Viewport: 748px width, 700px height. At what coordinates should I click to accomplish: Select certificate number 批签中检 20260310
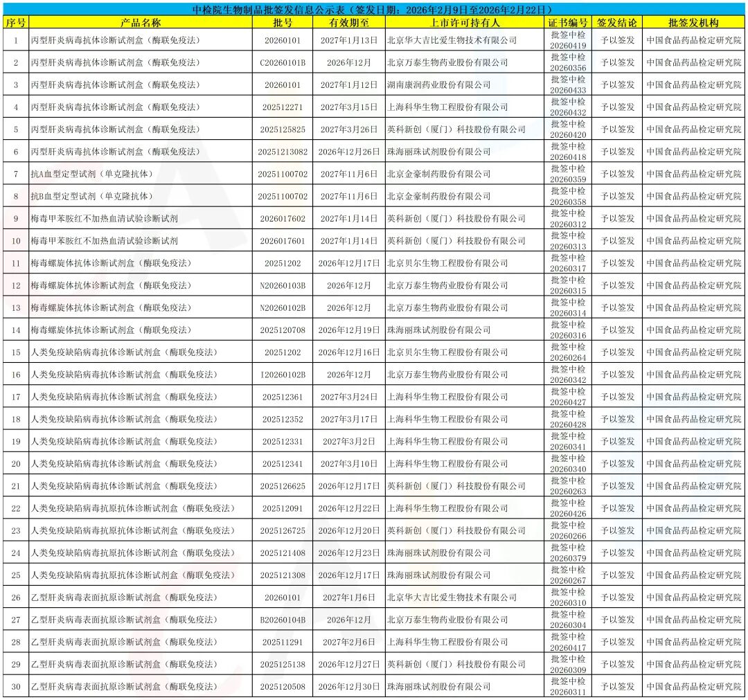568,598
